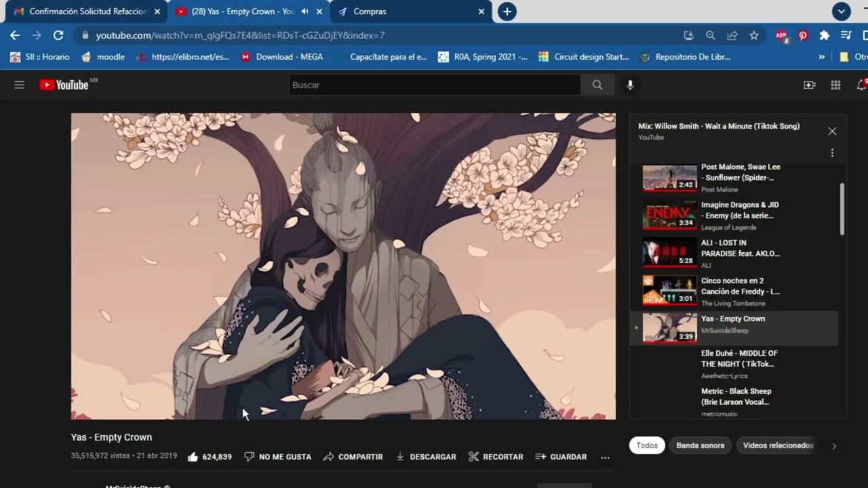
Task: Play ALI - LOST IN PARADISE thumbnail
Action: point(669,253)
